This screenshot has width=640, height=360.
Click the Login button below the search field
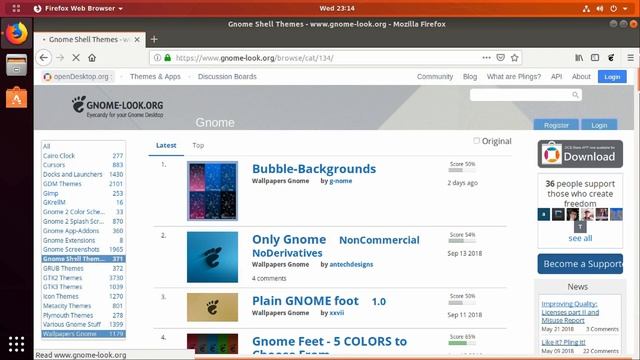tap(599, 125)
